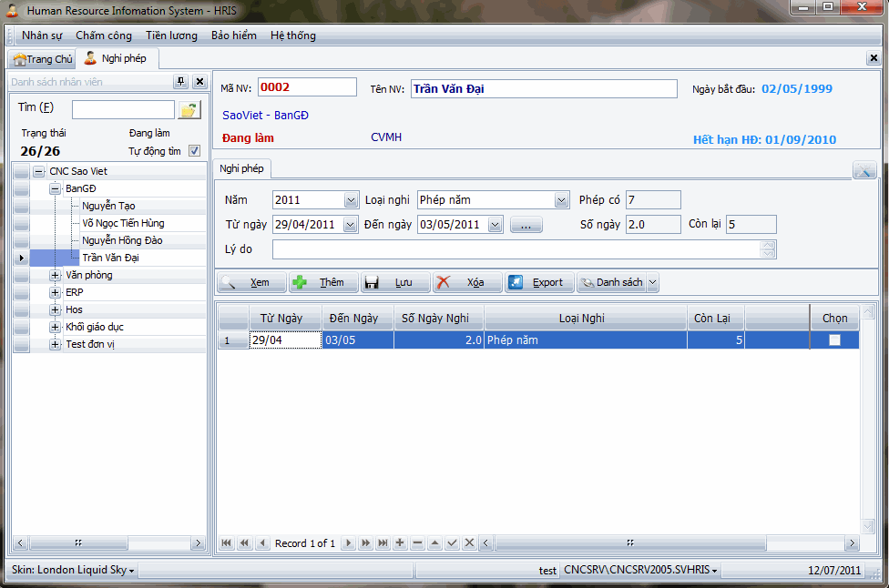
Task: Click the Export button
Action: [539, 283]
